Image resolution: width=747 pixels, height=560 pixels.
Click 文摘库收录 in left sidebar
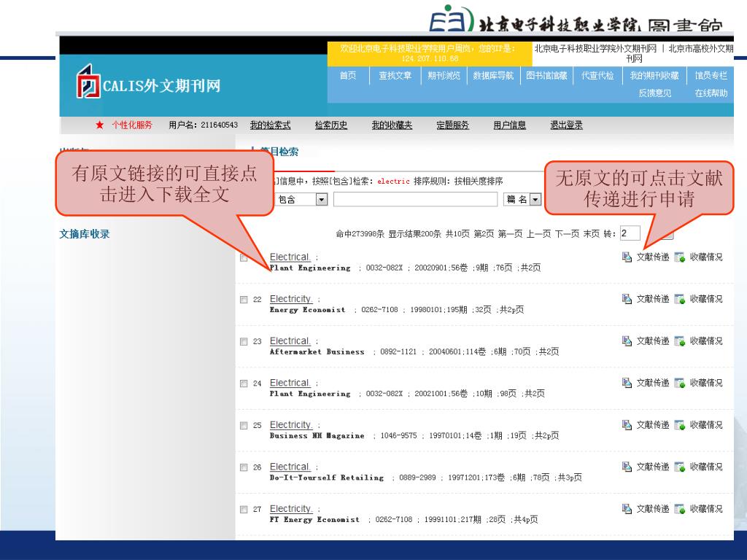(x=85, y=234)
